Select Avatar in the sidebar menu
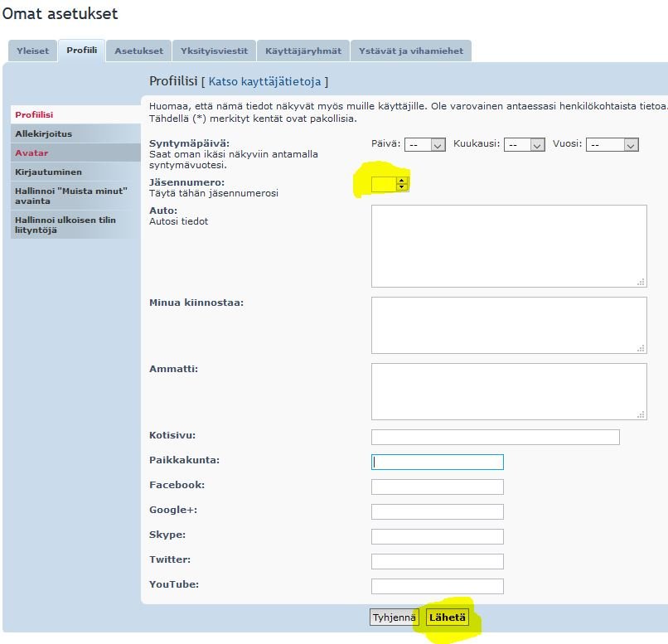This screenshot has width=668, height=644. [x=31, y=153]
